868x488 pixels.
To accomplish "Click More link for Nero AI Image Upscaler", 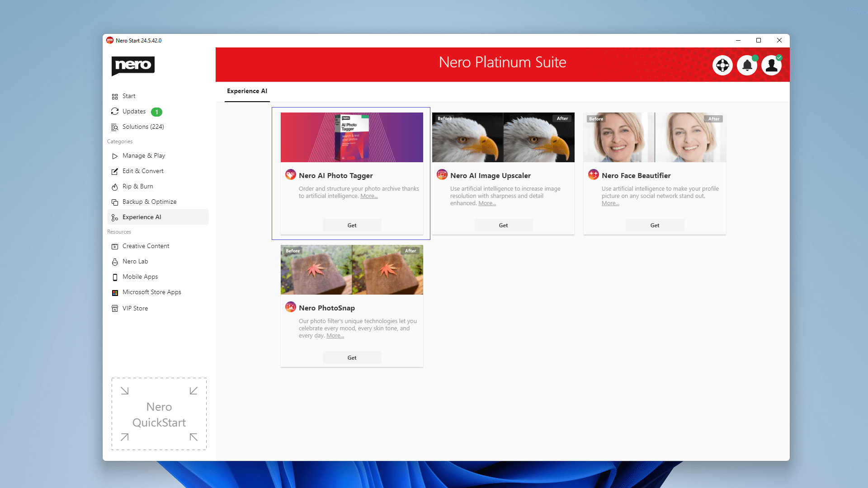I will pyautogui.click(x=487, y=203).
